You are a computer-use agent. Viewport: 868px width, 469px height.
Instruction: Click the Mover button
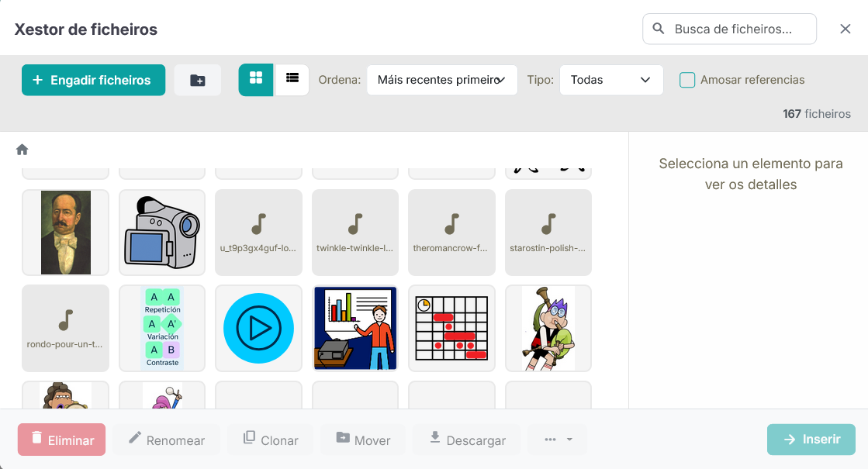pyautogui.click(x=363, y=440)
